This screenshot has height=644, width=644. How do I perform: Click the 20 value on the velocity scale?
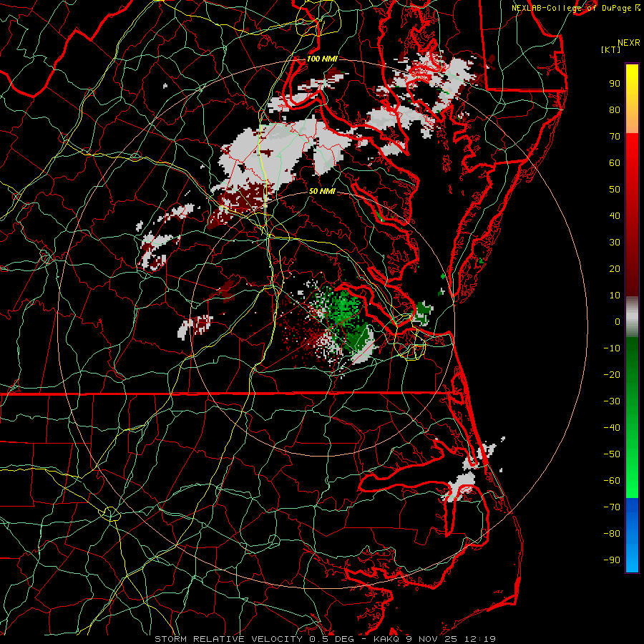(615, 268)
